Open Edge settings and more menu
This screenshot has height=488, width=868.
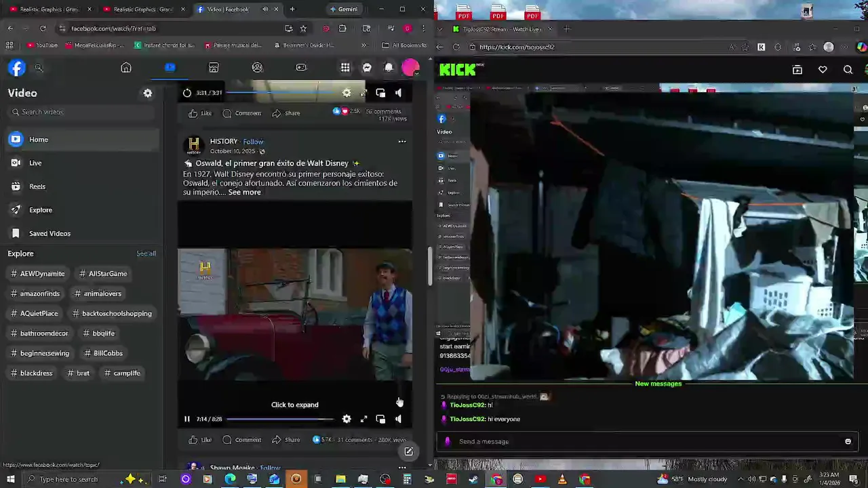pyautogui.click(x=845, y=47)
